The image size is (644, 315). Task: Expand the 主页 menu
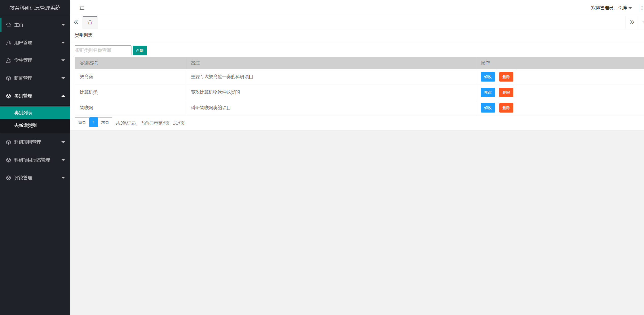coord(35,25)
